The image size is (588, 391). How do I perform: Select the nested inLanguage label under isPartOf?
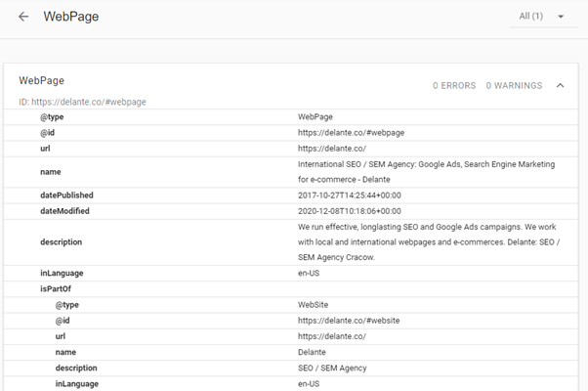tap(77, 384)
